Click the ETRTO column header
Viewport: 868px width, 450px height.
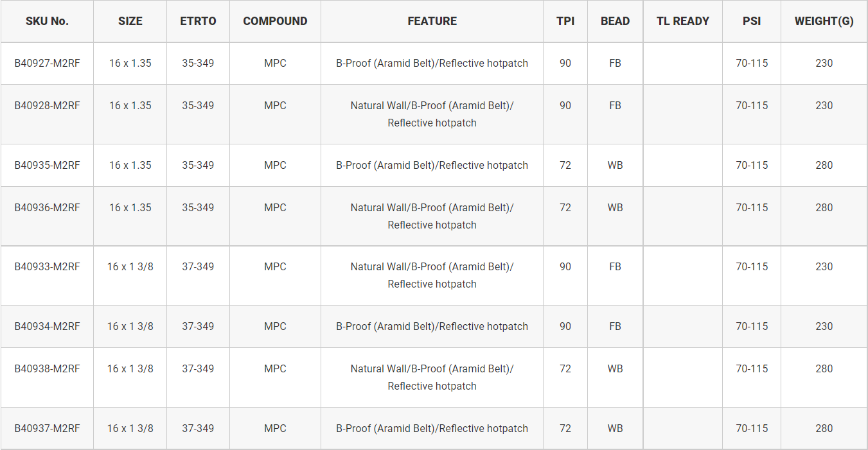tap(198, 21)
